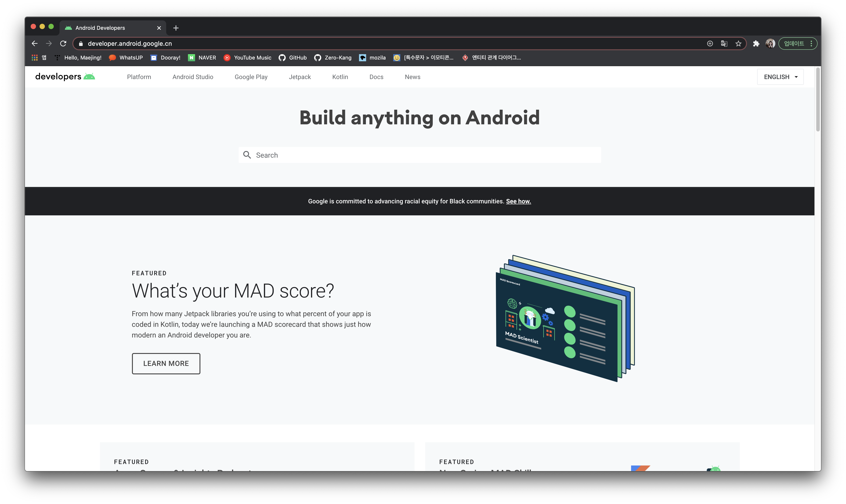The width and height of the screenshot is (846, 504).
Task: Open the Platform navigation menu
Action: 139,77
